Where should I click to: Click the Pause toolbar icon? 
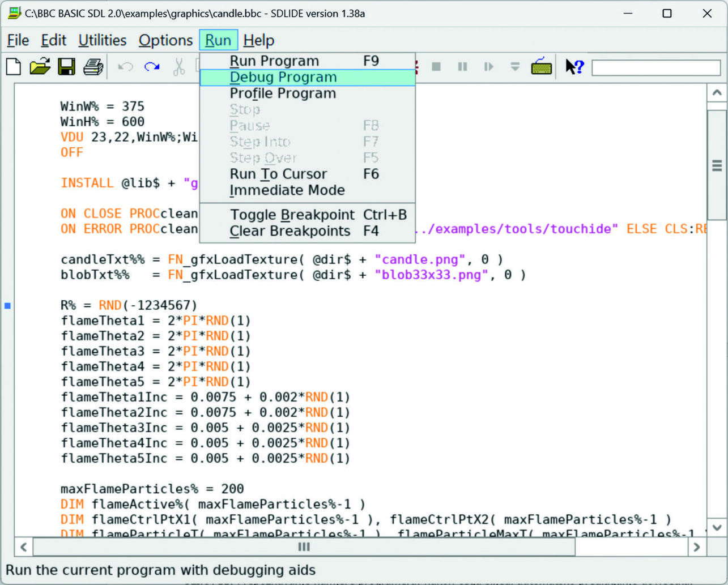(462, 67)
